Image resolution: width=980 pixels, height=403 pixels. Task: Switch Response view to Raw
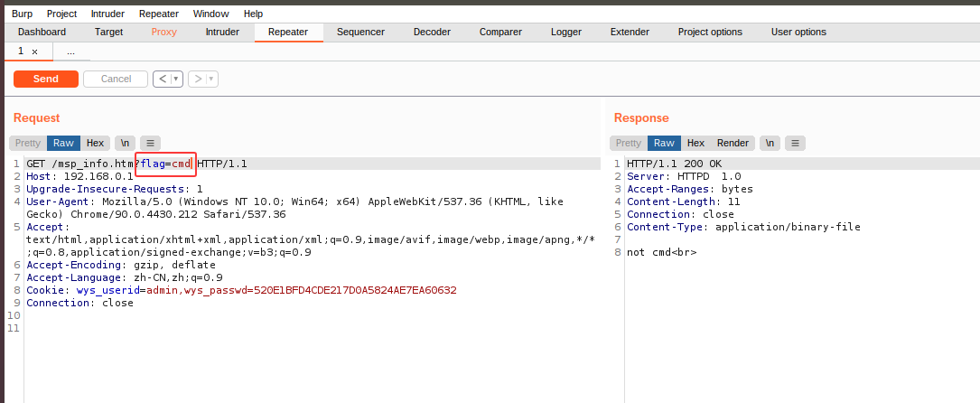coord(664,143)
